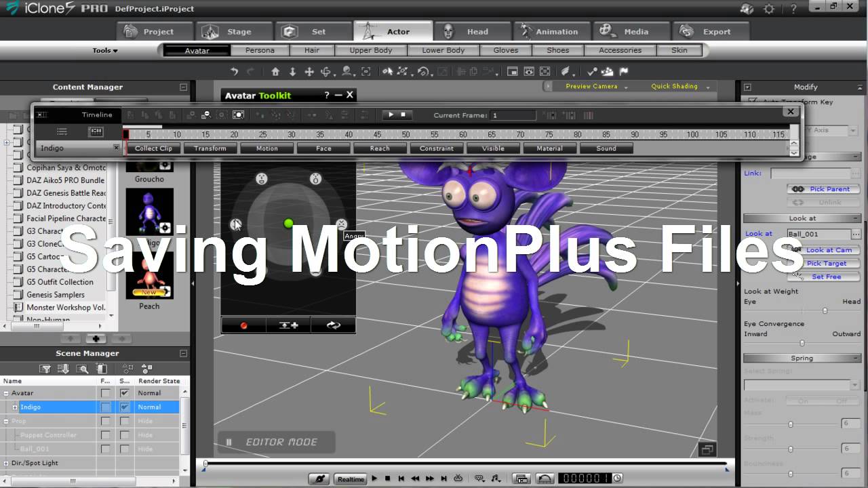
Task: Open the Project main tab
Action: click(x=155, y=31)
